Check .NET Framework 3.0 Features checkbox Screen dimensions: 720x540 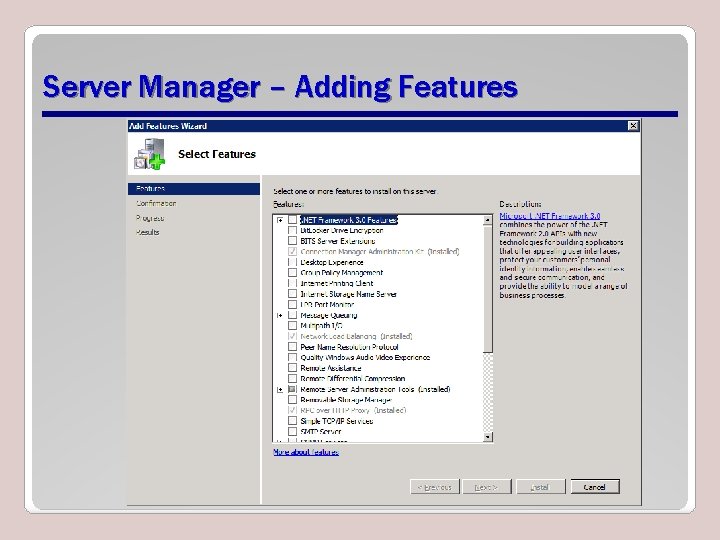(292, 220)
